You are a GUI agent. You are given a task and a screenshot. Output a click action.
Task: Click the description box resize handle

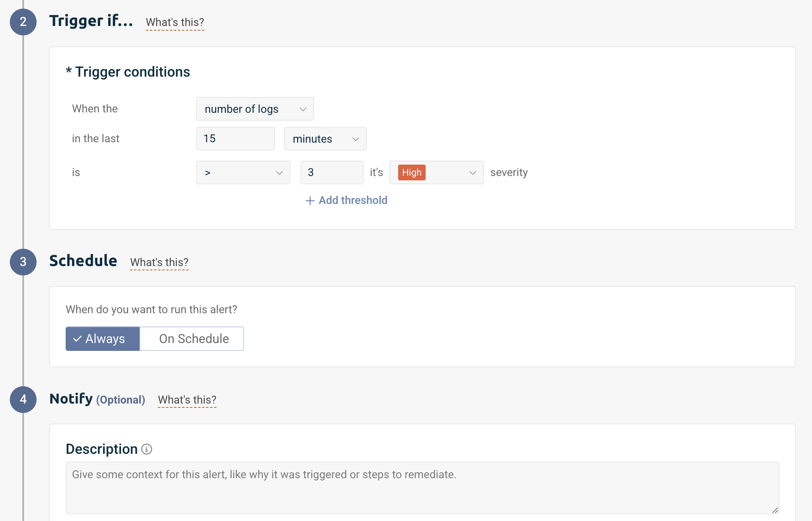point(775,510)
